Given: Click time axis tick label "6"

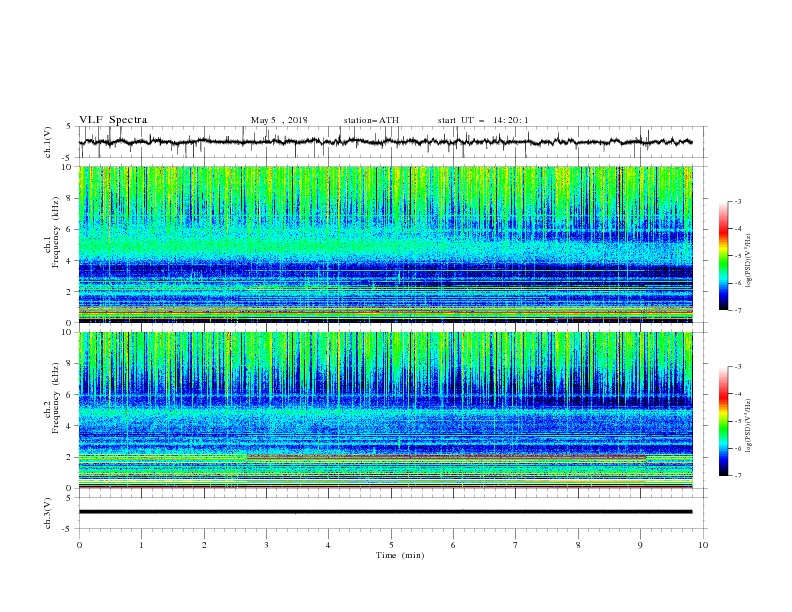Looking at the screenshot, I should click(x=453, y=545).
